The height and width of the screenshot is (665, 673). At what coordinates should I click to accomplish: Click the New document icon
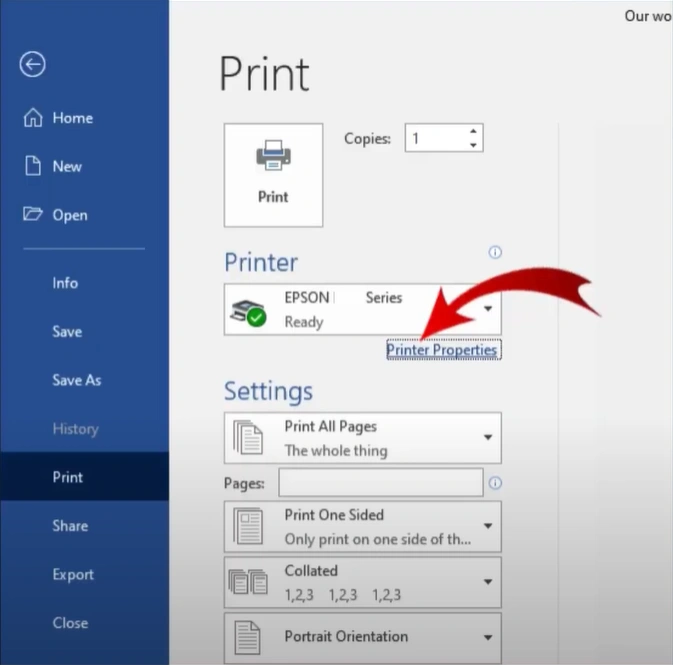(32, 167)
